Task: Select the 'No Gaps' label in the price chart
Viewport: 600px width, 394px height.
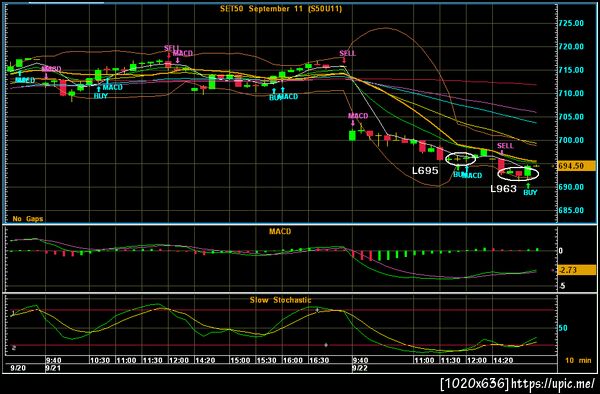Action: coord(28,219)
